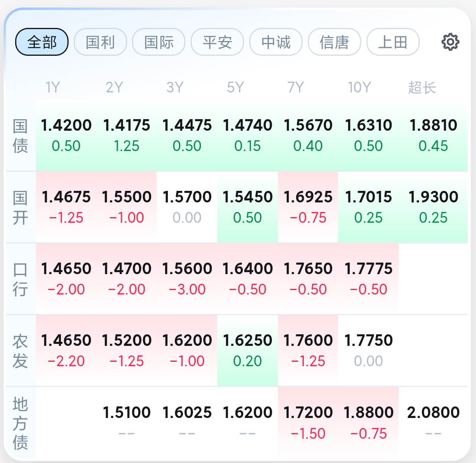Choose the 平安 filter tab
The height and width of the screenshot is (463, 476).
click(x=217, y=42)
